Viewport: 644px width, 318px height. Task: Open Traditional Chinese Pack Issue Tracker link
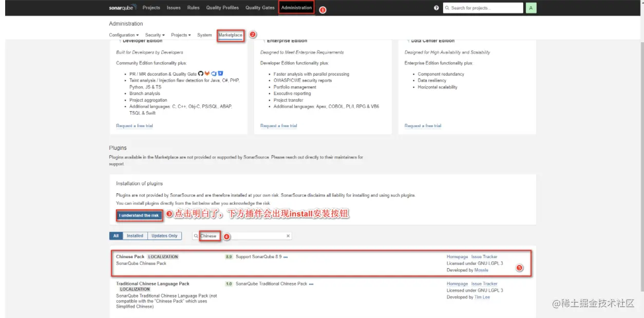[484, 284]
